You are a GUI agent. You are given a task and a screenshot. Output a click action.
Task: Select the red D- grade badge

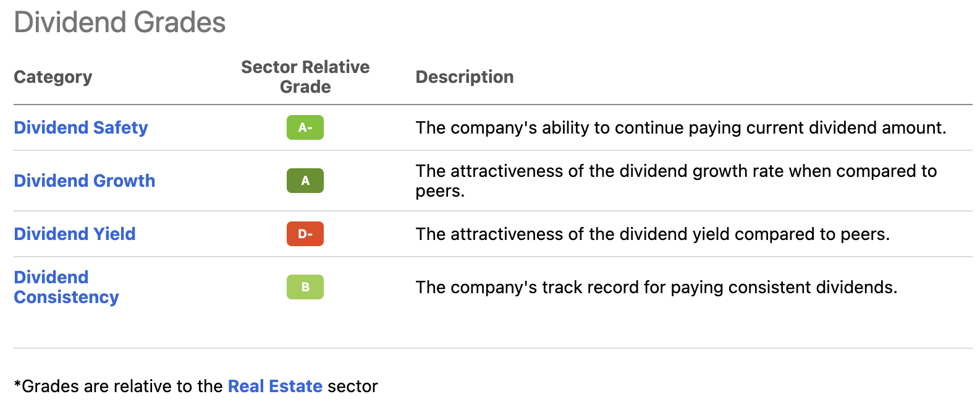[x=305, y=234]
